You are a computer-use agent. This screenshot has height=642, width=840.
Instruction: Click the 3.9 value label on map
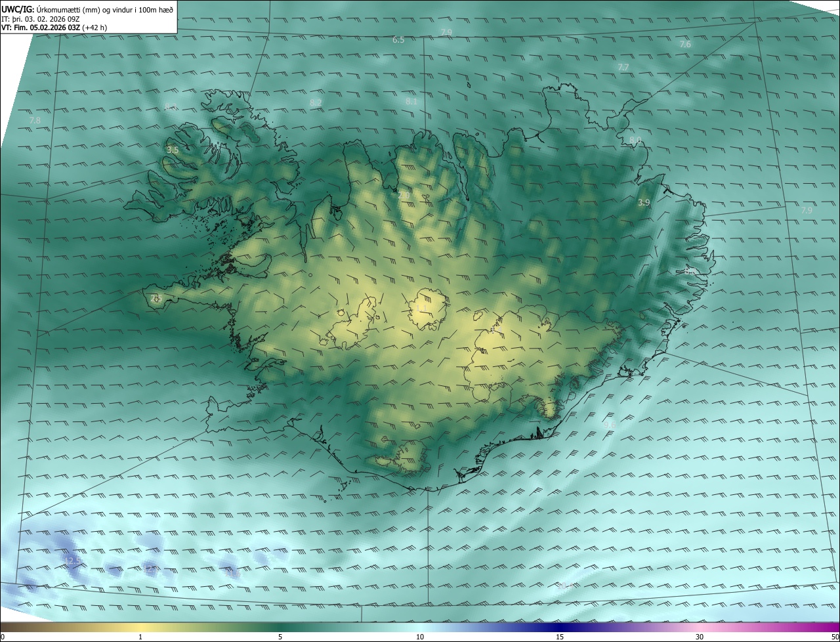tap(644, 203)
